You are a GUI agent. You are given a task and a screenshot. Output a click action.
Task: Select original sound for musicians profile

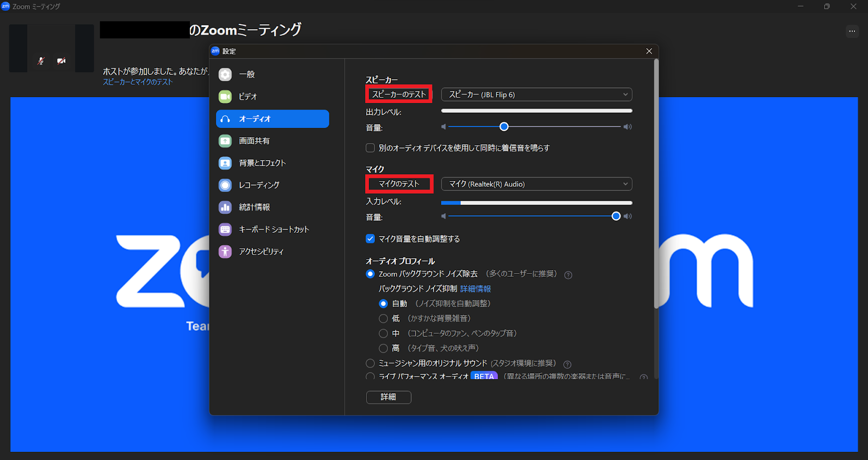[371, 363]
